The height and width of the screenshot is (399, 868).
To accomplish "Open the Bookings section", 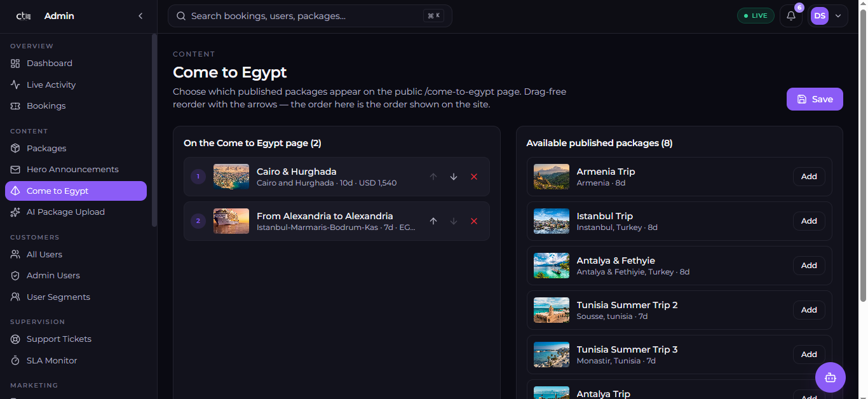I will click(x=76, y=106).
